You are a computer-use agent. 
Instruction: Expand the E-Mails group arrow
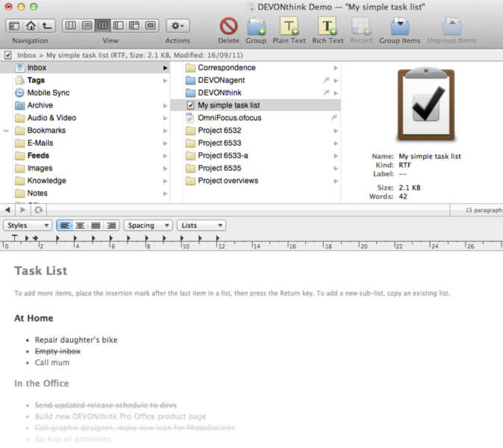pos(165,143)
